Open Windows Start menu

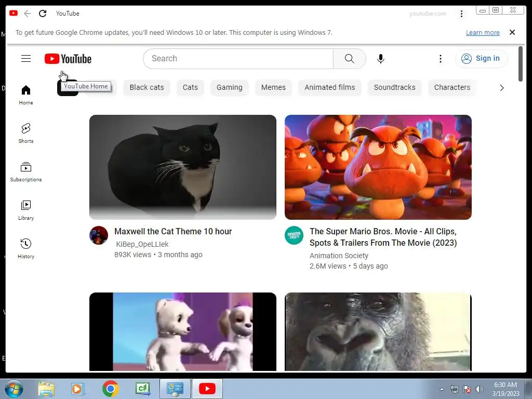click(x=14, y=389)
